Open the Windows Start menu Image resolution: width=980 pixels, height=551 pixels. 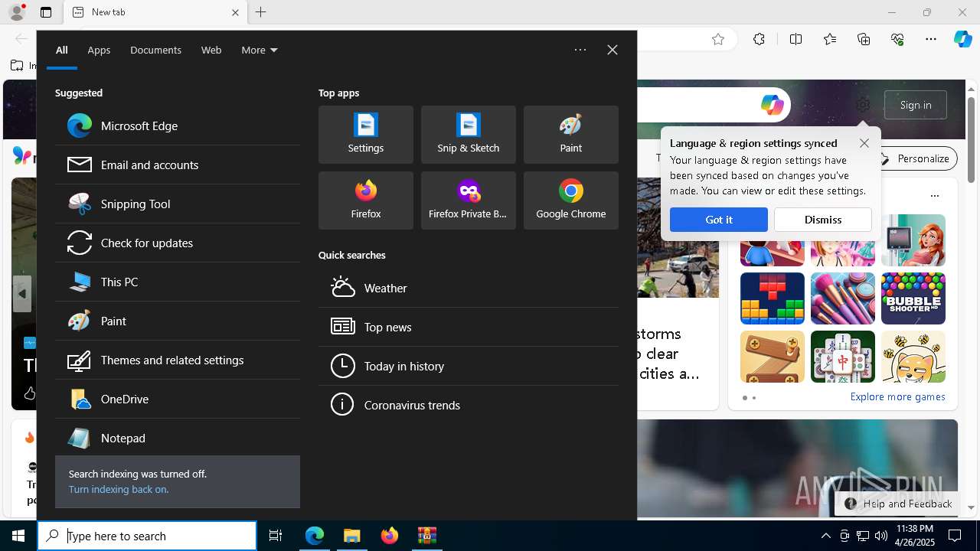point(18,536)
